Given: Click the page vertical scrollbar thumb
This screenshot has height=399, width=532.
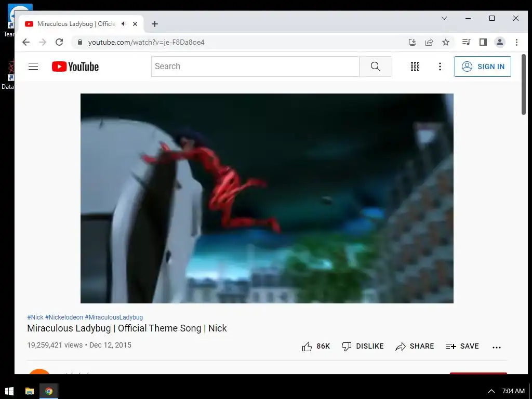Looking at the screenshot, I should [x=524, y=85].
